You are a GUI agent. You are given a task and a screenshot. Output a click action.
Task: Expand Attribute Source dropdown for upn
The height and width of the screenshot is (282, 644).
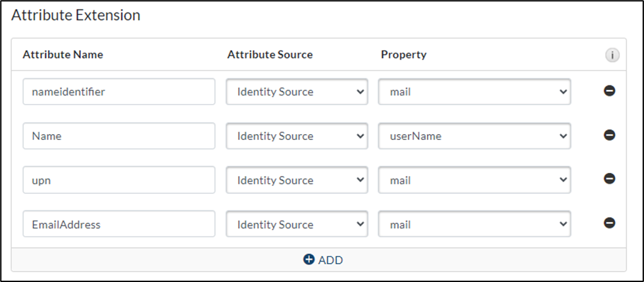tap(297, 180)
